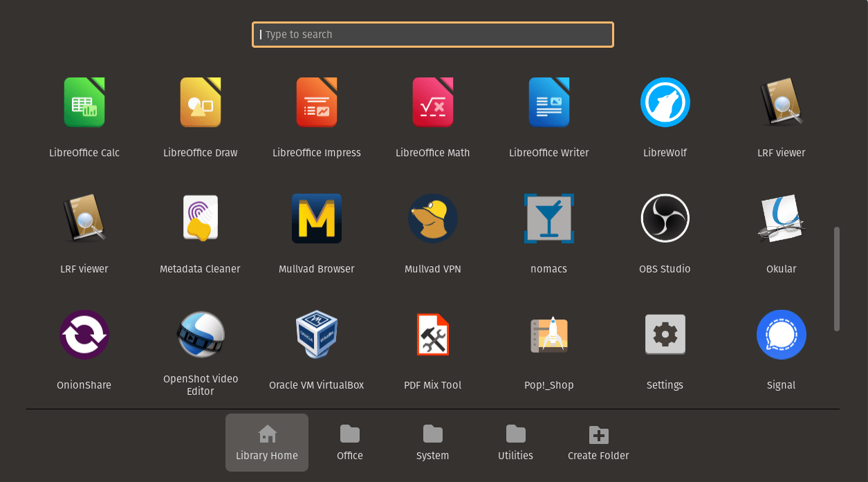
Task: Launch Mullvad VPN
Action: (x=433, y=219)
